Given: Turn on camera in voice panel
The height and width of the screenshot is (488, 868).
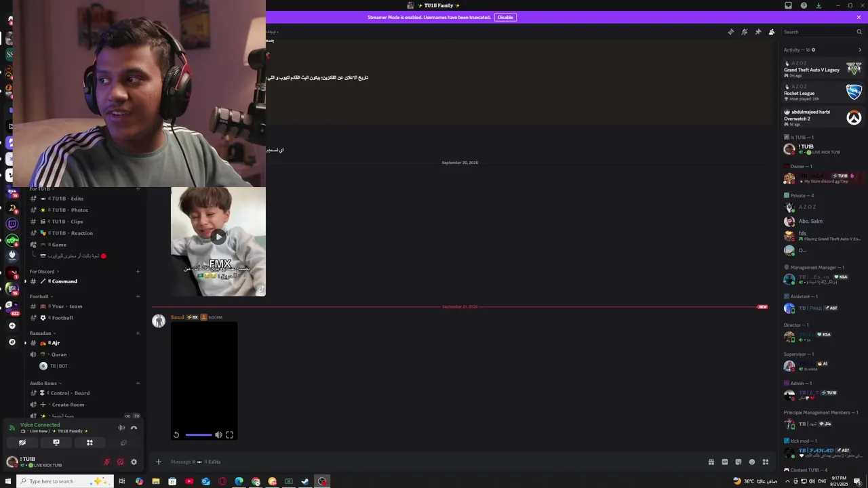Looking at the screenshot, I should point(22,443).
